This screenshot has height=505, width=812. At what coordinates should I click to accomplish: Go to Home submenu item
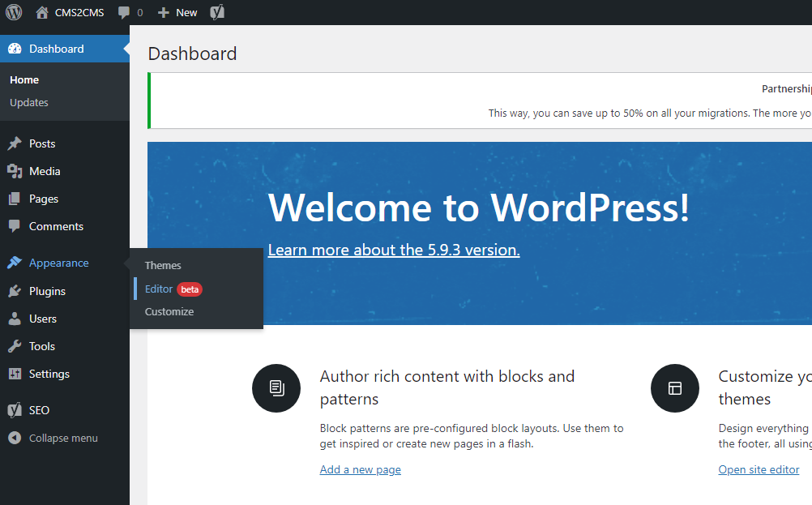pyautogui.click(x=24, y=79)
